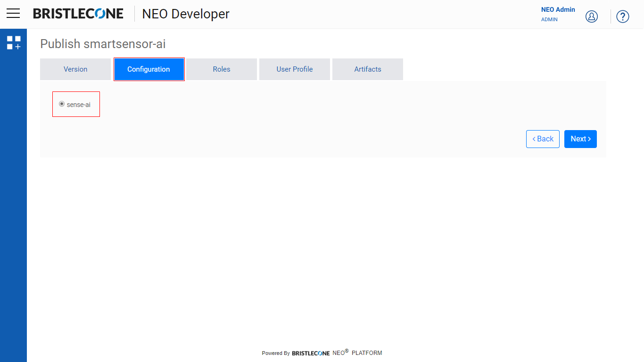Click the Powered By Bristlecone footer logo
This screenshot has height=362, width=644.
pyautogui.click(x=311, y=353)
